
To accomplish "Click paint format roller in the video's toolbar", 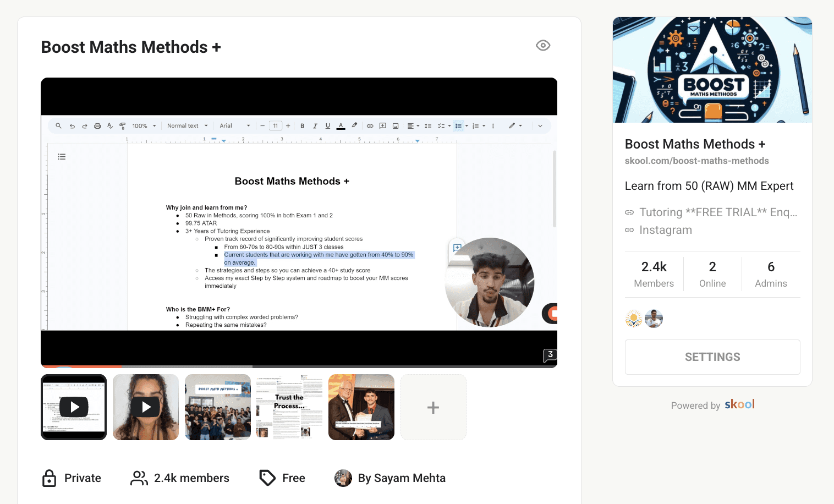I will coord(122,126).
